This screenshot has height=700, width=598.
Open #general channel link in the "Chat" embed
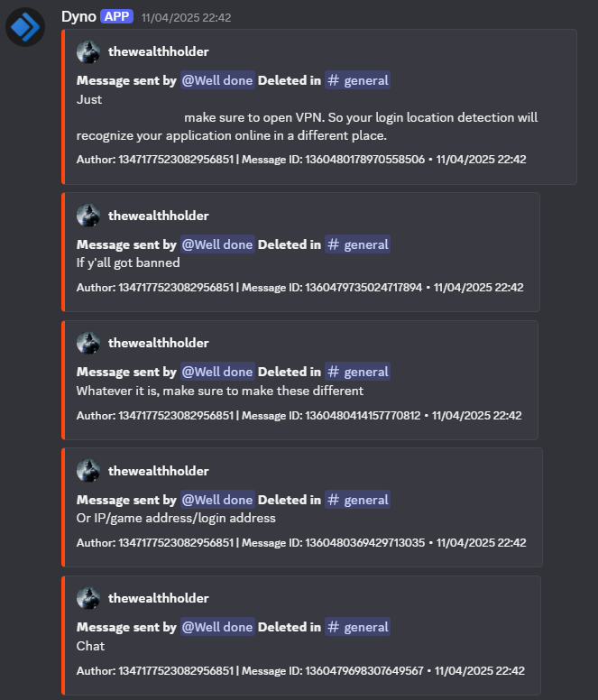(357, 627)
